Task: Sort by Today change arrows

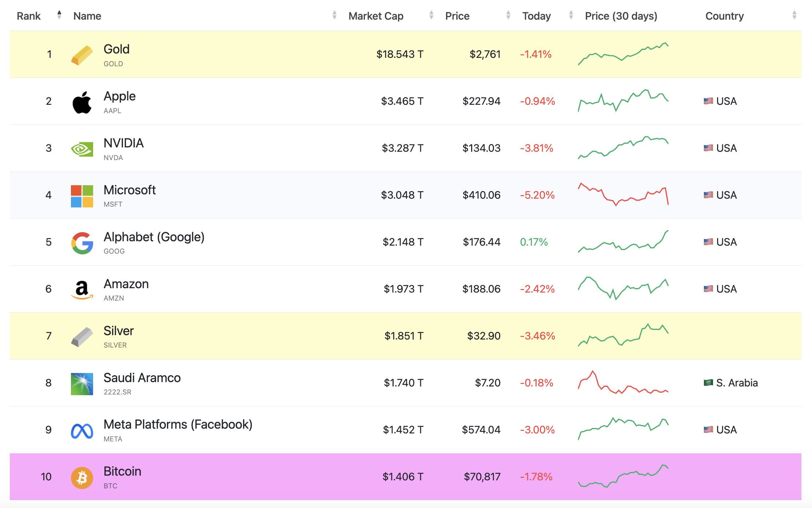Action: (x=571, y=15)
